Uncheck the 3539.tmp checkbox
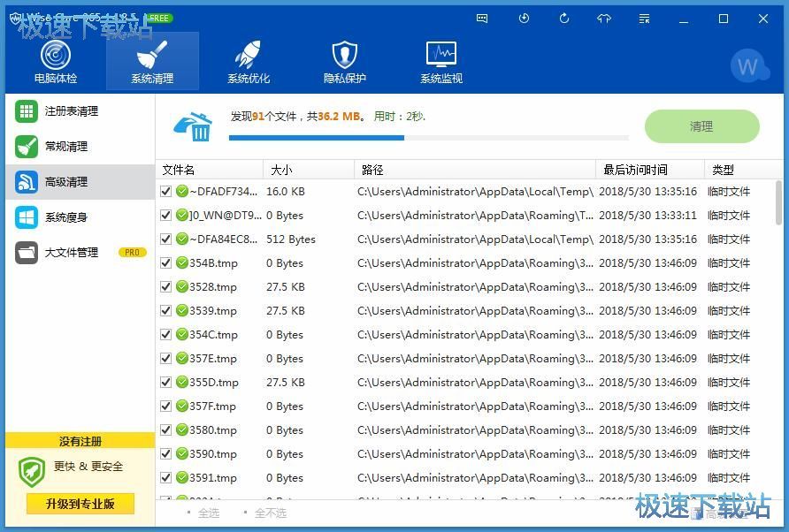The width and height of the screenshot is (789, 532). 165,311
